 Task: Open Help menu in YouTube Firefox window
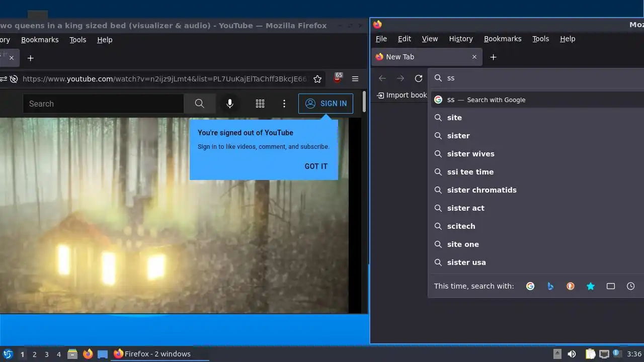point(105,40)
